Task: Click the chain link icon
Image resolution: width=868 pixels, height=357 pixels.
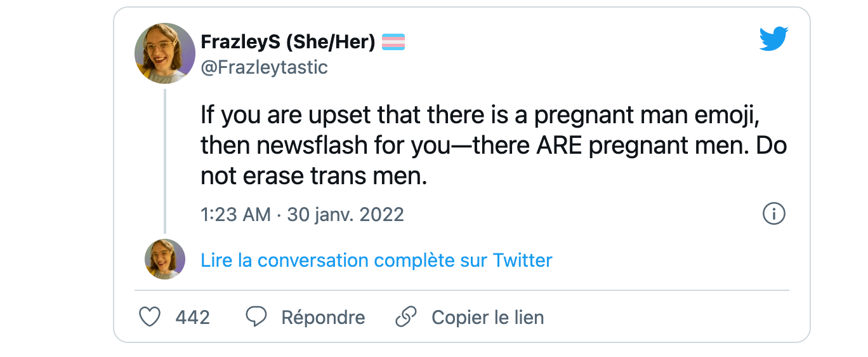Action: (405, 317)
